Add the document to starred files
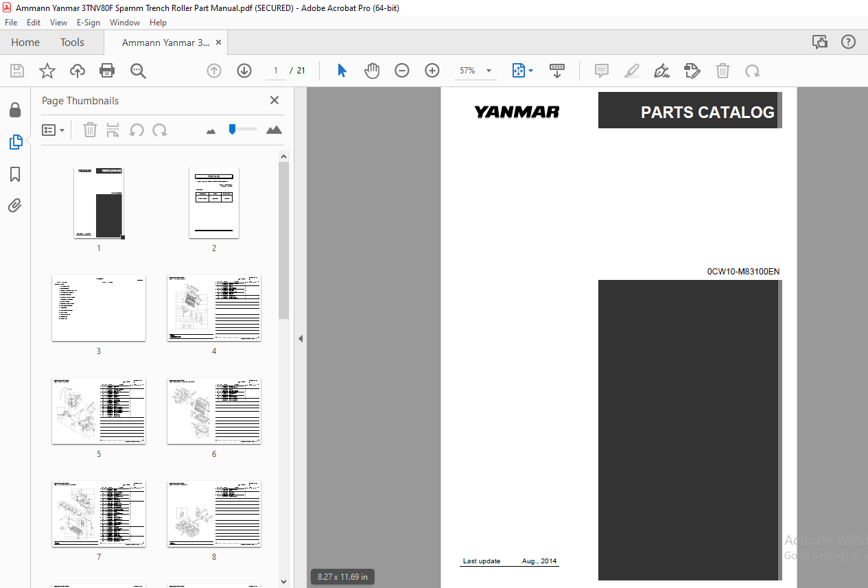Screen dimensions: 868x588 (47, 71)
